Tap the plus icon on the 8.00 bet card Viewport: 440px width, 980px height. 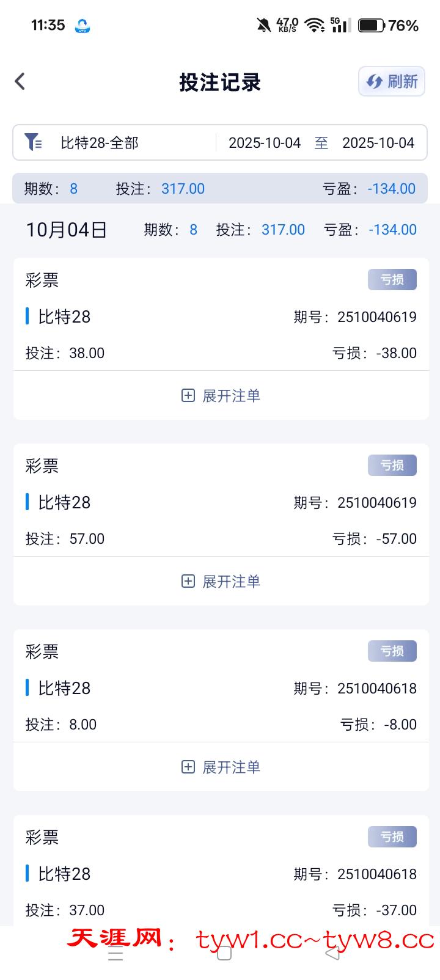pos(188,767)
